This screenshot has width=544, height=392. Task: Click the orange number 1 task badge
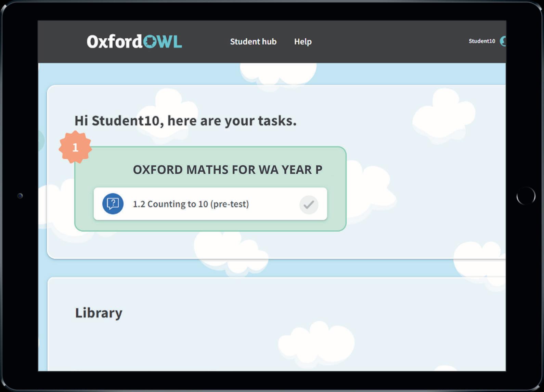pos(75,147)
